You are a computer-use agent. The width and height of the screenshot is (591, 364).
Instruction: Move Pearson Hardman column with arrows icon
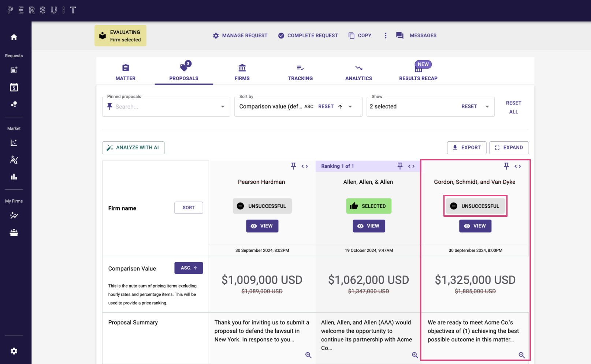coord(305,166)
